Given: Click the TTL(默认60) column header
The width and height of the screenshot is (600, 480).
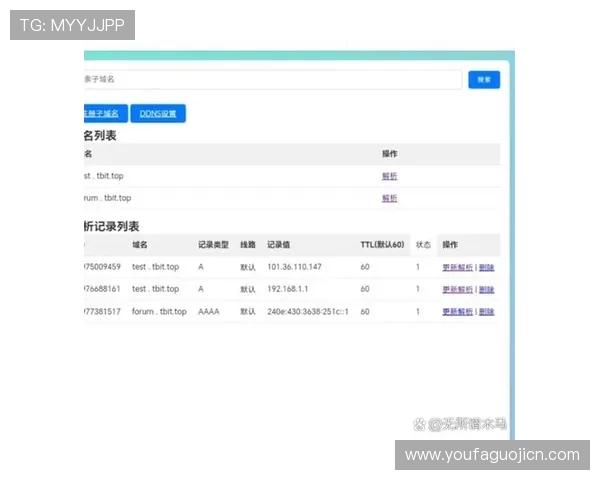Looking at the screenshot, I should point(382,245).
